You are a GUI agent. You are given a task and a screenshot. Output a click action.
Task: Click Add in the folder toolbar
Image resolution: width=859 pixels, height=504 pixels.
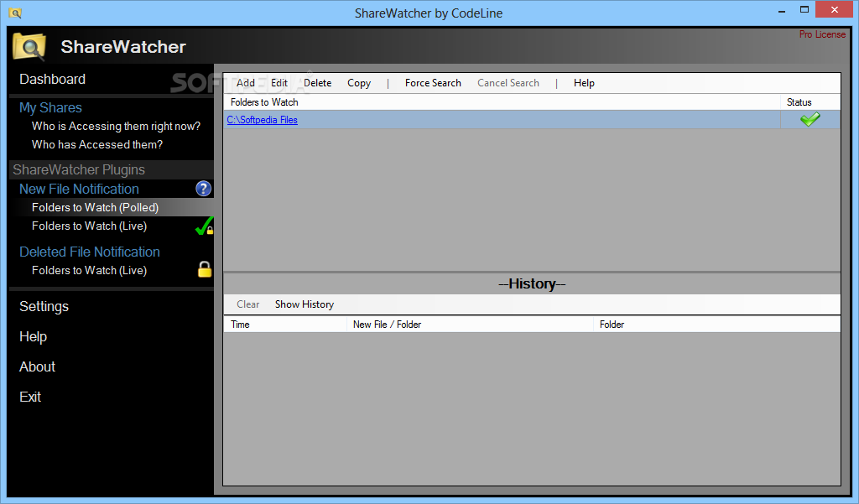[x=246, y=83]
